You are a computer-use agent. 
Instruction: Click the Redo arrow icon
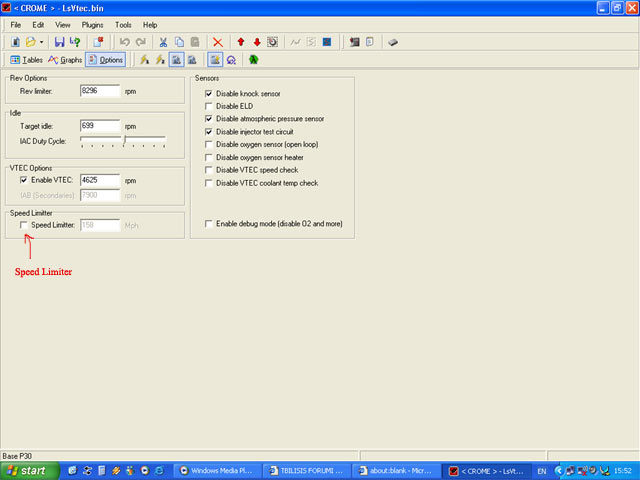(x=141, y=42)
